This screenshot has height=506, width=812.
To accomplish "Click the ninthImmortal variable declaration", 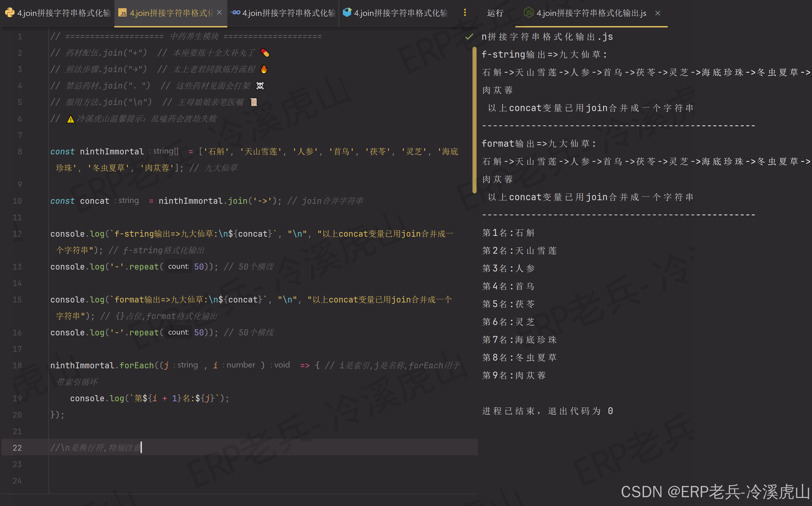I will tap(112, 152).
